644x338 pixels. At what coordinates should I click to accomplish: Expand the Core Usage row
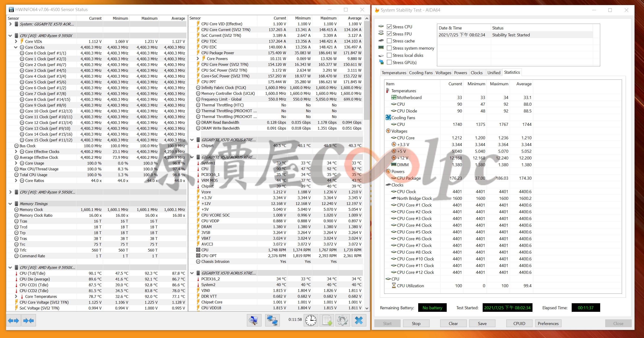[x=16, y=163]
